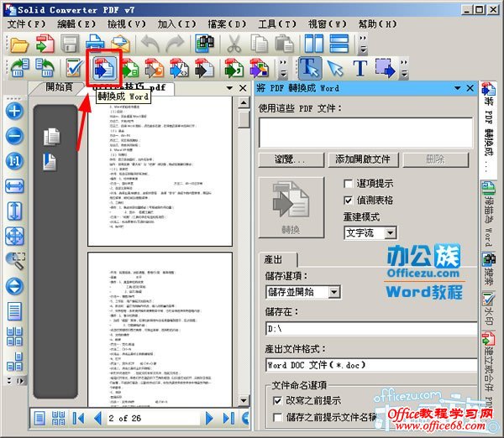Select the text selection cursor tool
The image size is (504, 438).
[x=310, y=68]
